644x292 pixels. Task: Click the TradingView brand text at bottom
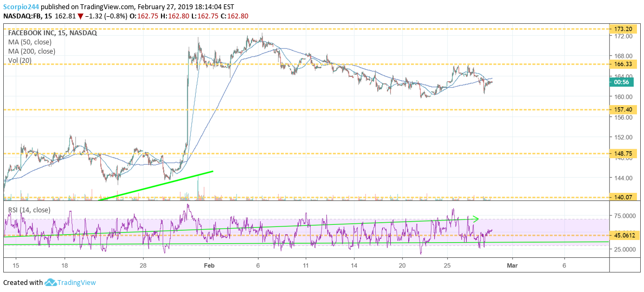[76, 283]
